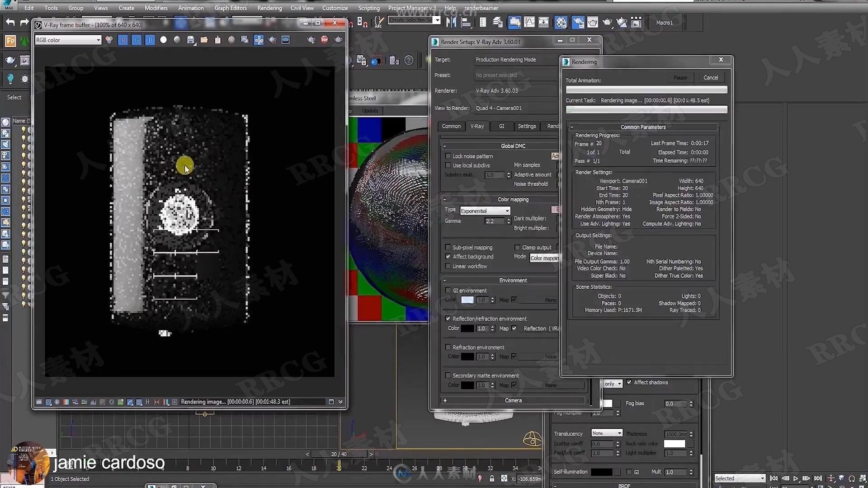
Task: Open the Align tool in main toolbar
Action: click(x=466, y=22)
